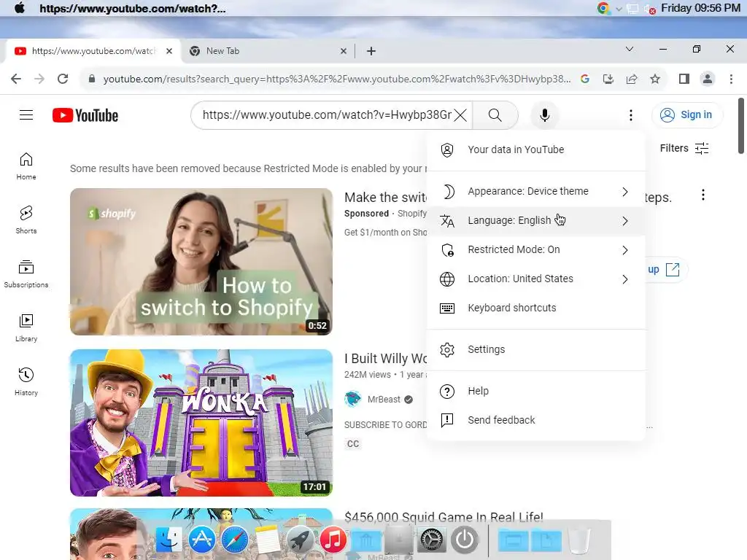
Task: Expand Language: English submenu
Action: click(x=536, y=220)
